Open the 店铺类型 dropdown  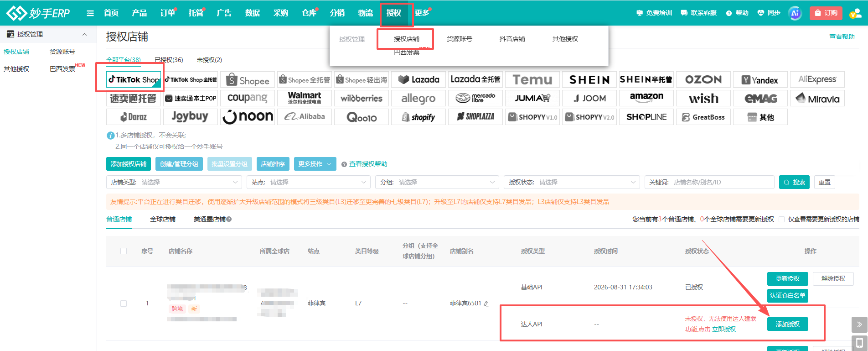click(x=174, y=182)
